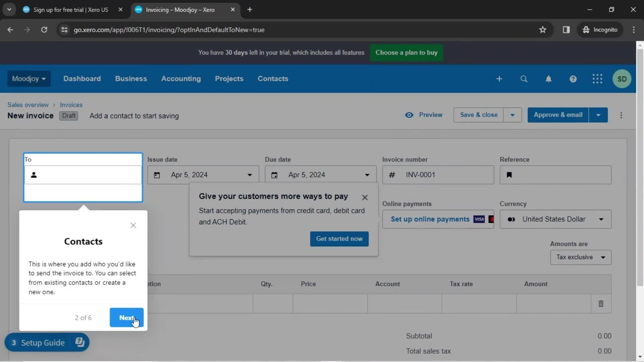Screen dimensions: 644x362
Task: Open Chrome menu three dots
Action: 634,30
